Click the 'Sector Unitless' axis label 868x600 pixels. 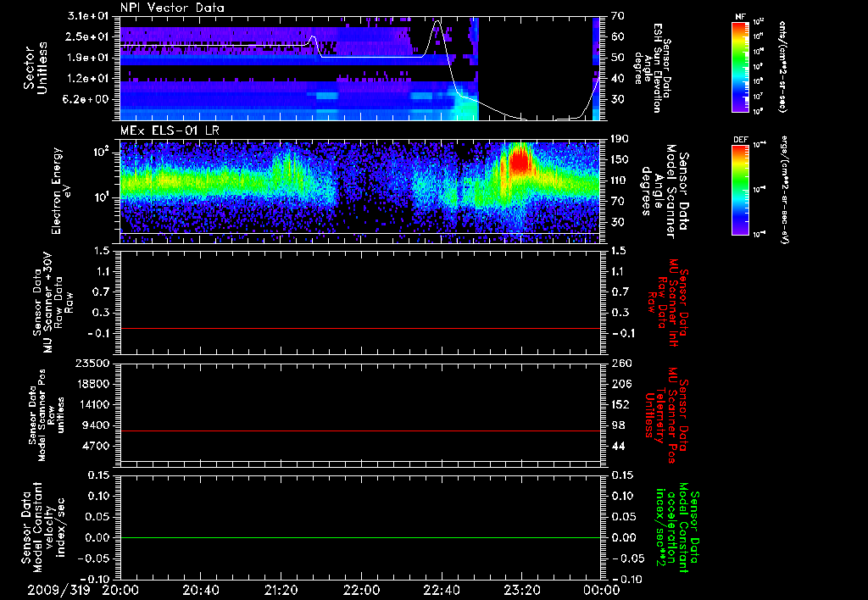coord(36,68)
